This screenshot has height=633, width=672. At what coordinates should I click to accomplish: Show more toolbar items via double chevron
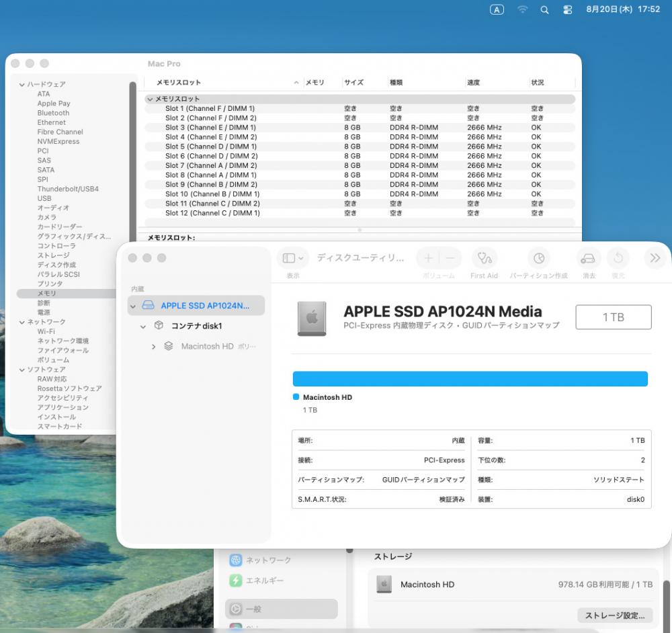[x=655, y=258]
